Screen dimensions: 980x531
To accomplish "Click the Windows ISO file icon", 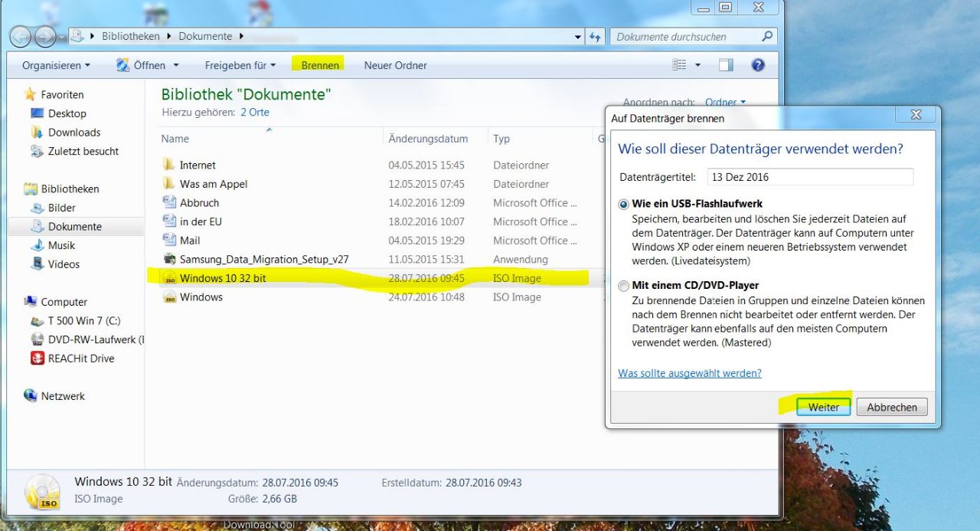I will coord(169,297).
